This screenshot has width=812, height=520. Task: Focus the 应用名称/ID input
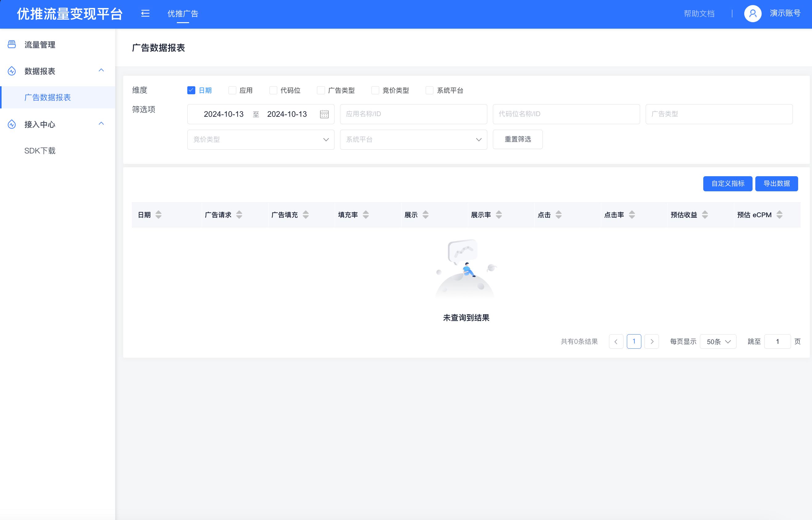tap(413, 114)
